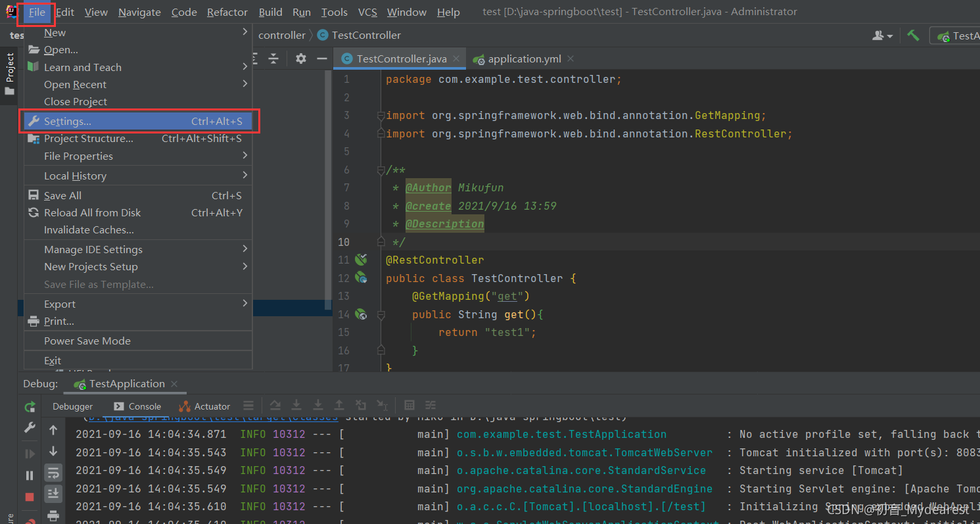This screenshot has width=980, height=524.
Task: Expand the Export submenu
Action: [x=138, y=304]
